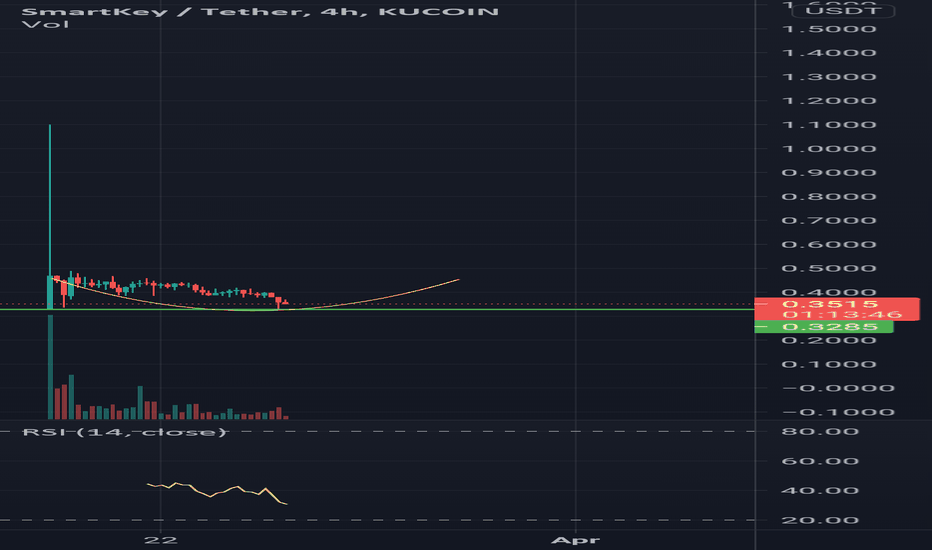Click the 20.00 RSI scale value

point(820,520)
